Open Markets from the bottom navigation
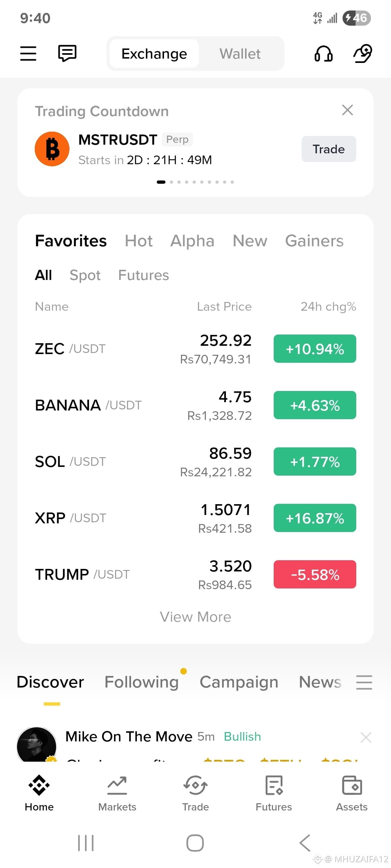Viewport: 391px width, 868px height. pyautogui.click(x=117, y=794)
